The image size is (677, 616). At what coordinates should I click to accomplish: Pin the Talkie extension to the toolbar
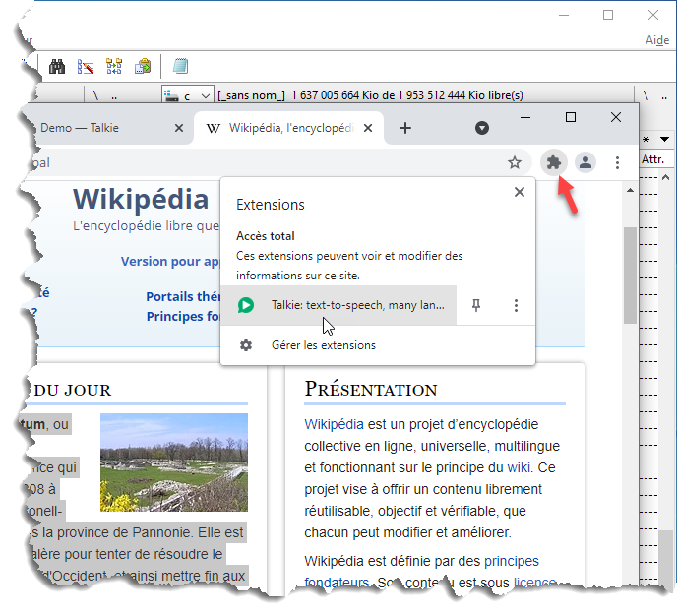point(476,306)
